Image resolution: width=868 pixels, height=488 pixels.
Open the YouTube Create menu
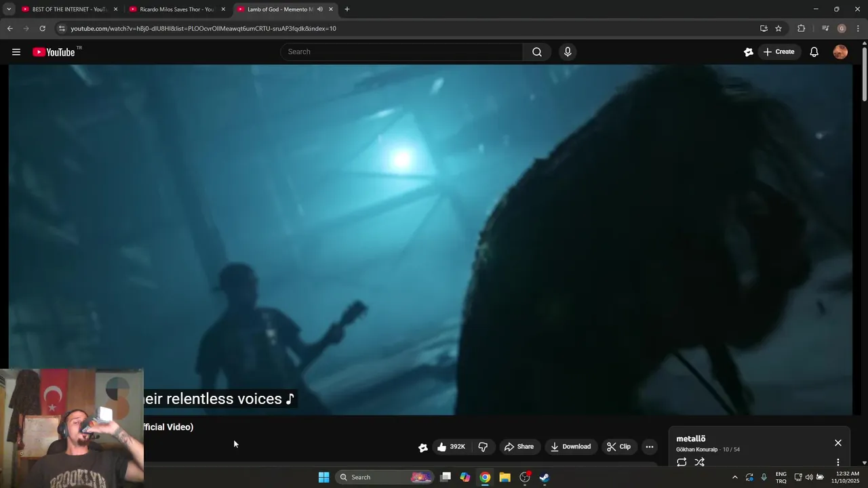coord(778,52)
